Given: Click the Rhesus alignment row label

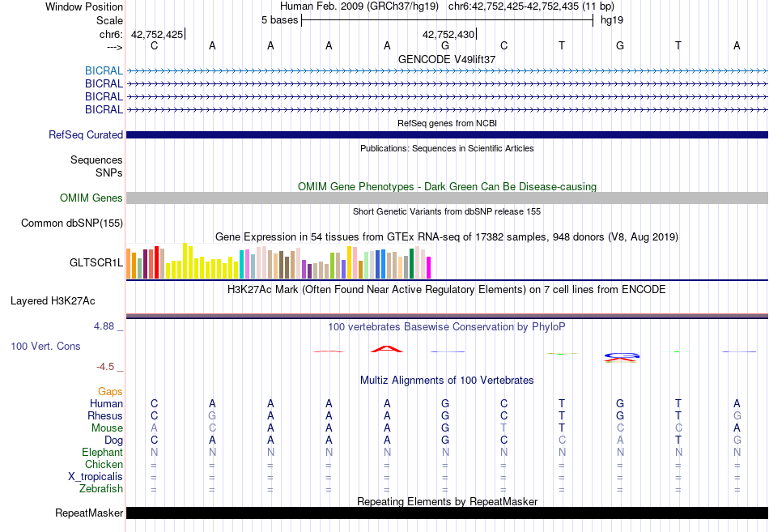Looking at the screenshot, I should point(105,415).
